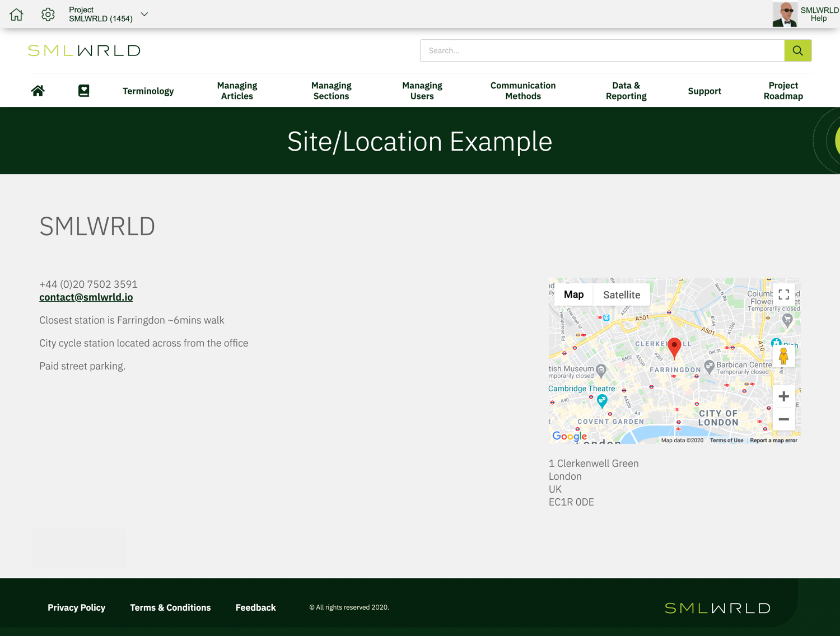Image resolution: width=840 pixels, height=636 pixels.
Task: Click the Barbican Centre map marker
Action: tap(709, 367)
